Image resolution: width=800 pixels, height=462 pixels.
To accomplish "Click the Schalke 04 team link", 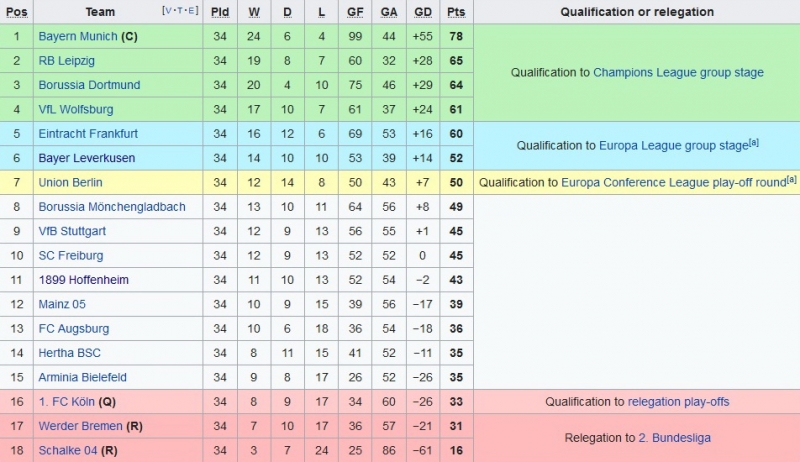I will click(x=68, y=451).
